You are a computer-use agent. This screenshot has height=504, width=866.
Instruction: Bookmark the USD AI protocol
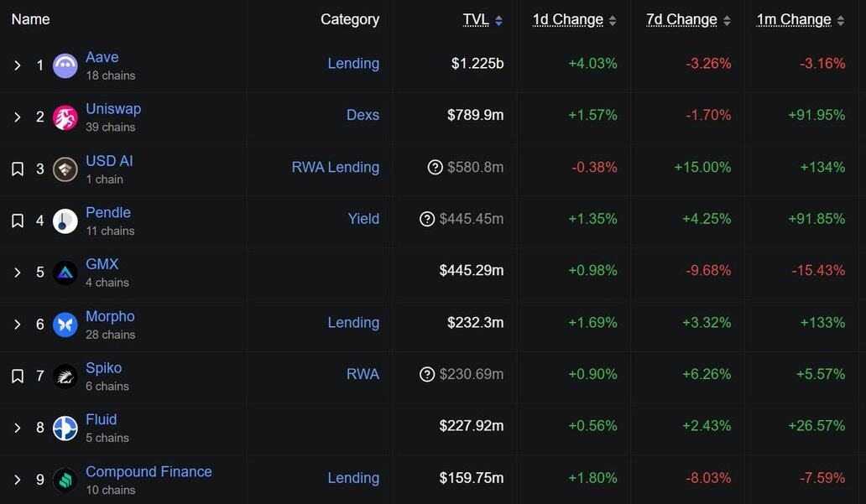18,169
